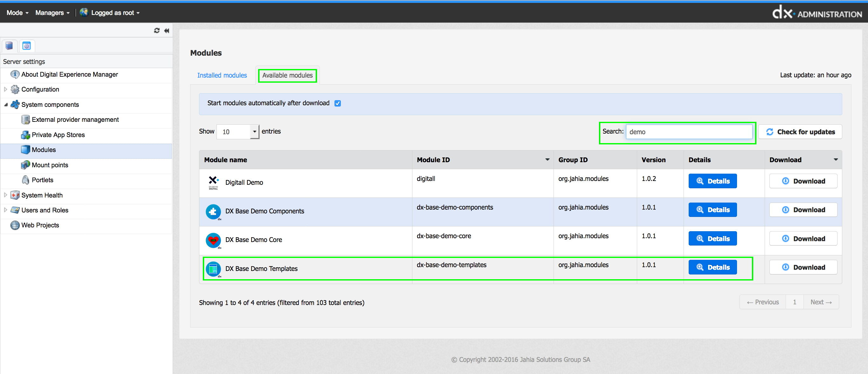Expand the System Health tree node

[x=5, y=195]
